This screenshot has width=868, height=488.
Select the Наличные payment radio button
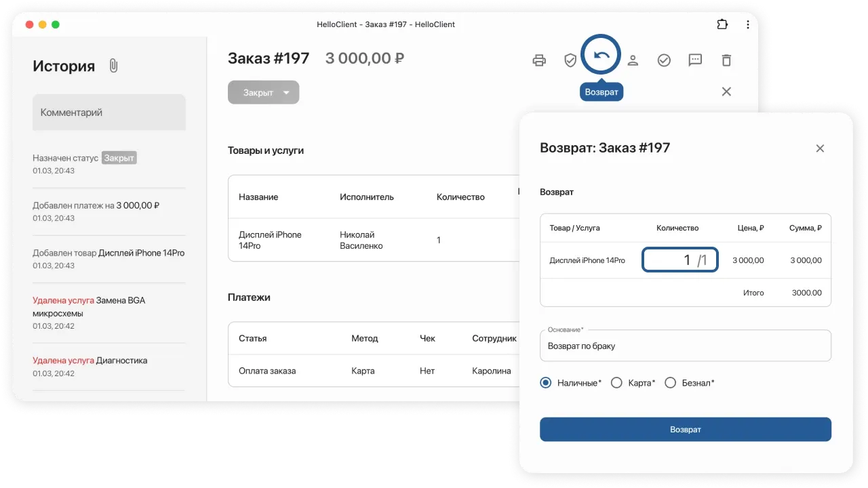(x=545, y=382)
